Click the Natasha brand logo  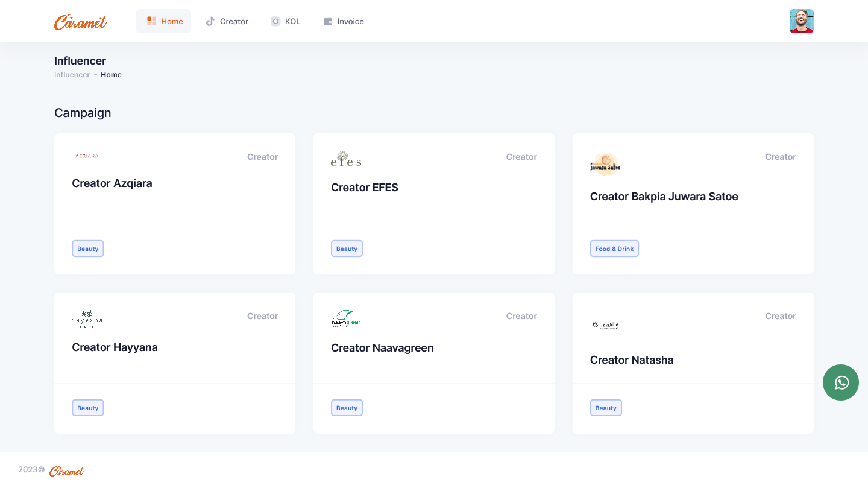605,325
